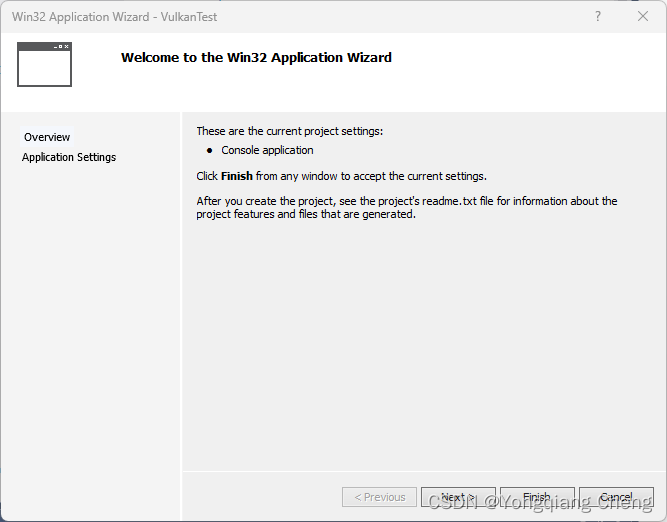This screenshot has height=522, width=667.
Task: Click the help question mark in the title bar
Action: tap(598, 17)
